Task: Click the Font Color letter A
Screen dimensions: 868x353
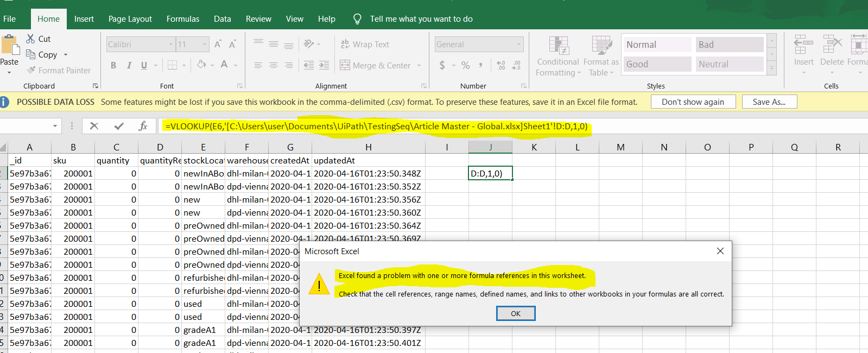Action: [224, 65]
